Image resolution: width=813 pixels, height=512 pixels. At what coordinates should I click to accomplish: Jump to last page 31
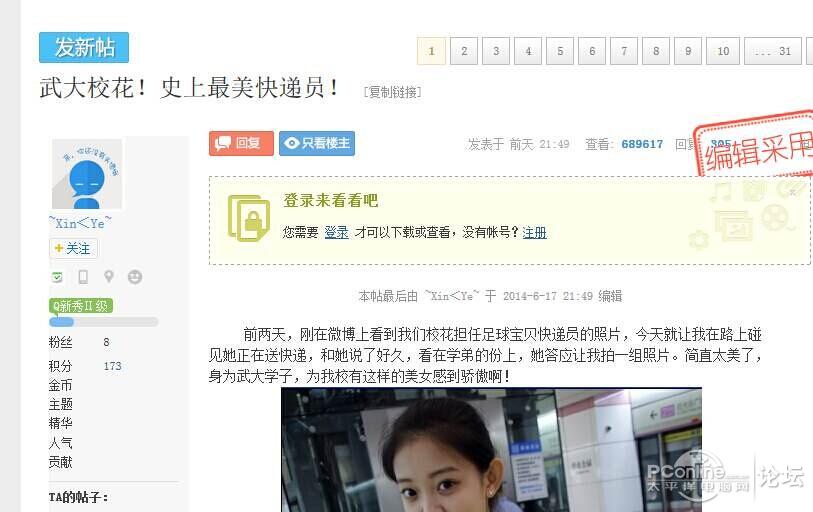[773, 51]
